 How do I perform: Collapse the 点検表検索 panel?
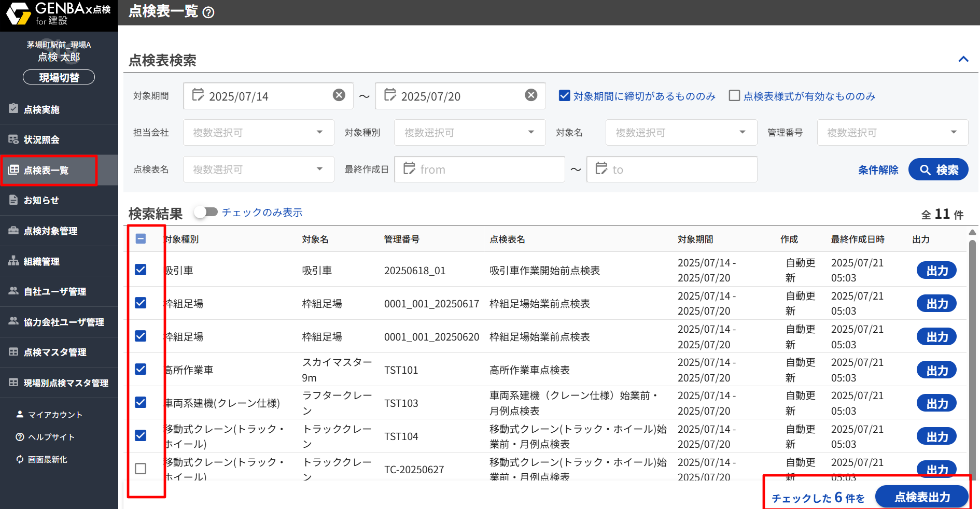(963, 60)
